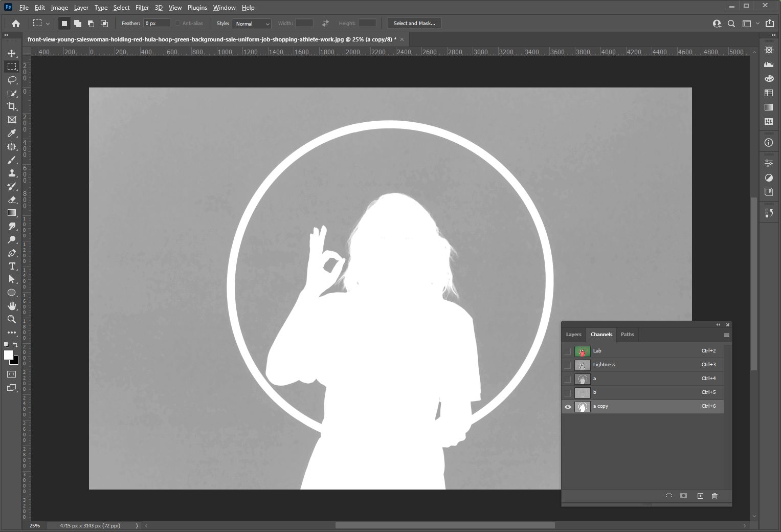Screen dimensions: 781x532
Task: Open the Search icon in options bar
Action: 731,24
